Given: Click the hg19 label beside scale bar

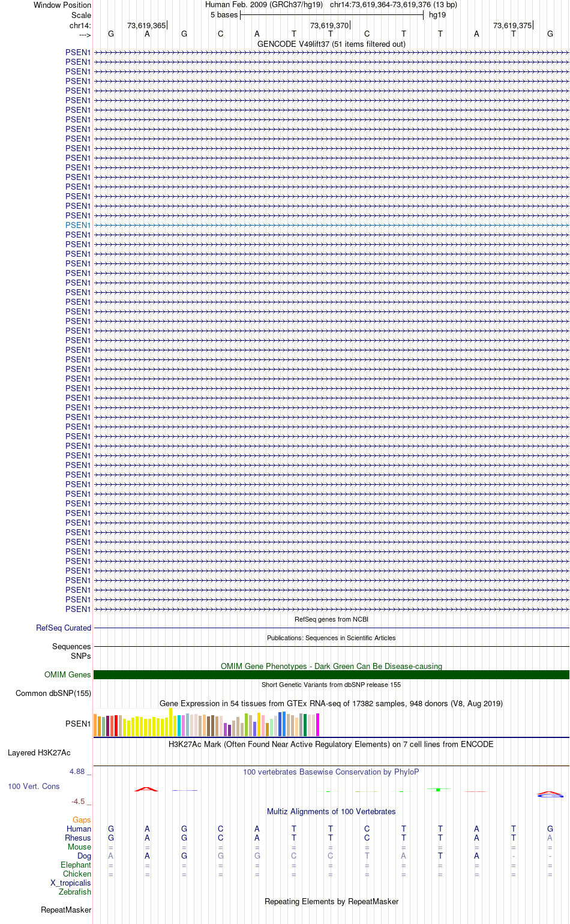Looking at the screenshot, I should pos(437,15).
